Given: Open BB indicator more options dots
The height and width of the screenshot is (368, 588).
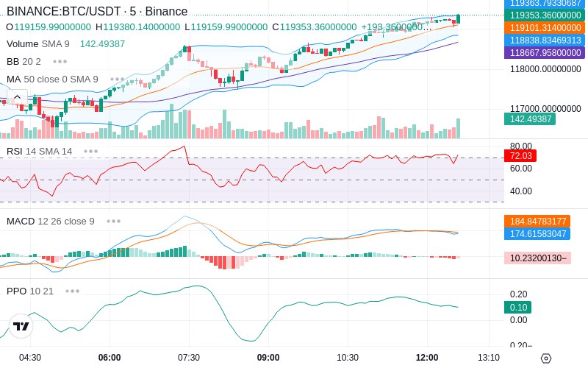Looking at the screenshot, I should [x=60, y=61].
